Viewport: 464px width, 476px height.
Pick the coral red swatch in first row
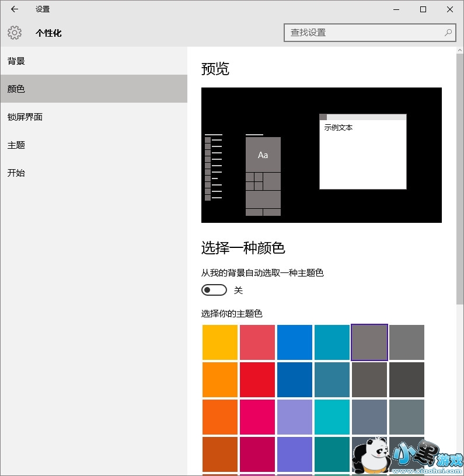pos(257,342)
